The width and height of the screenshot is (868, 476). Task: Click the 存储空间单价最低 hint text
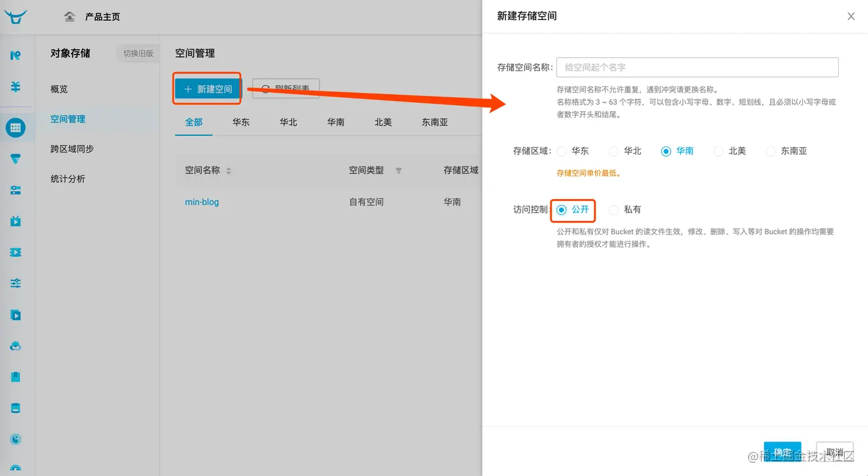click(x=588, y=173)
